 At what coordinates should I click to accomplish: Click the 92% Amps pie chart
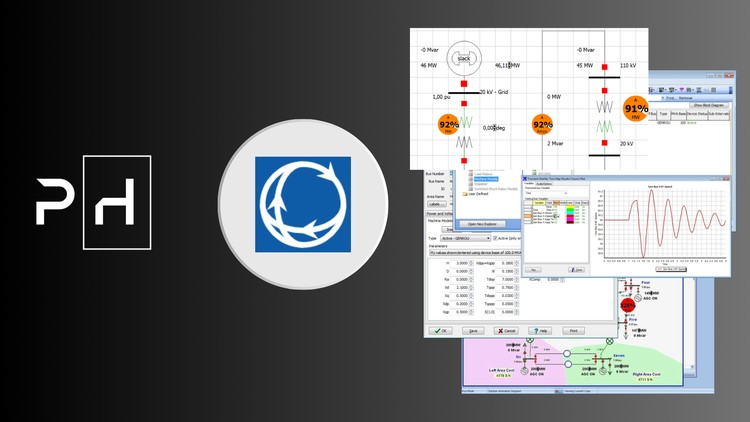tap(542, 125)
